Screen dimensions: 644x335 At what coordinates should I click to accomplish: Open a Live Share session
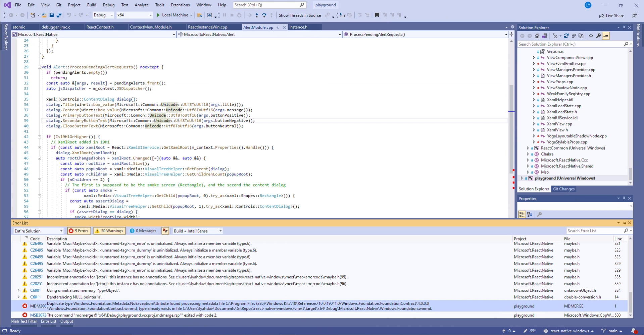click(612, 16)
